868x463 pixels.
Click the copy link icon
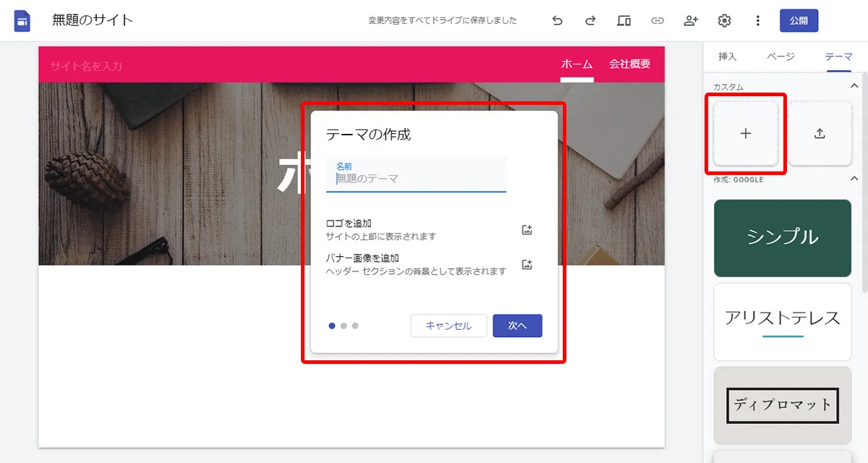pyautogui.click(x=657, y=20)
